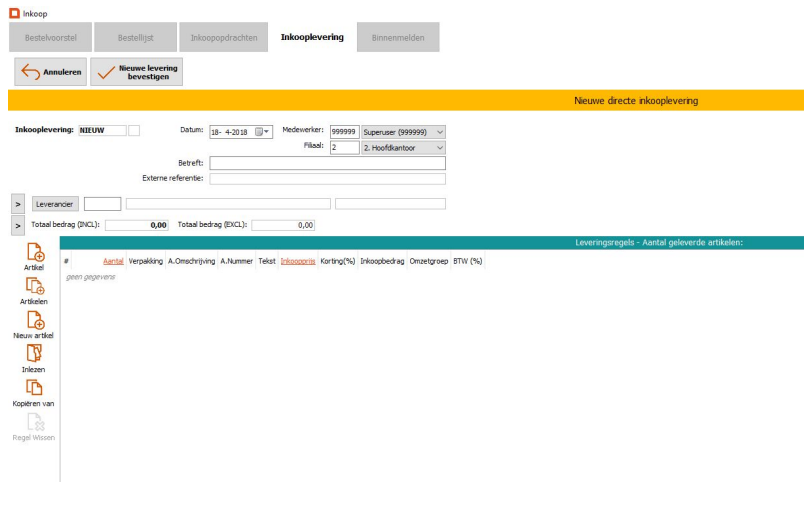Confirm with Nieuwe levering bevestigen button
The width and height of the screenshot is (804, 517).
(137, 72)
